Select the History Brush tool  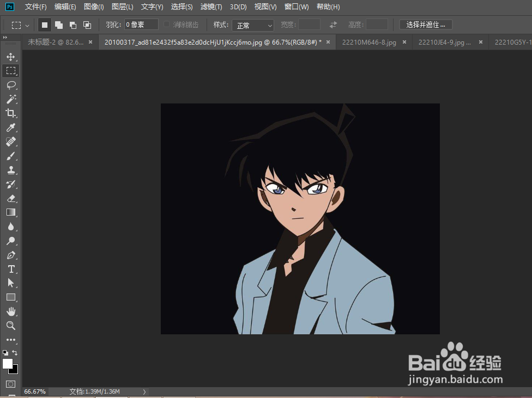point(10,184)
